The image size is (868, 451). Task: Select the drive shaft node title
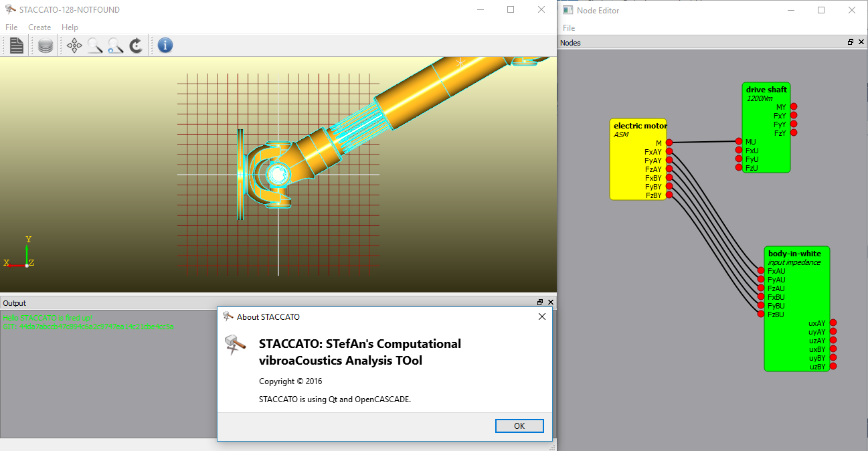click(766, 90)
